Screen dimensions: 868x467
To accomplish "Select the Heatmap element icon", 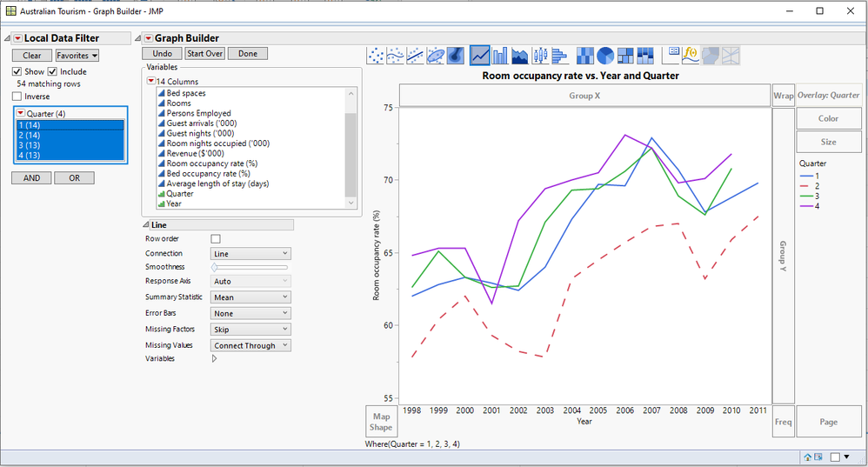I will [585, 56].
